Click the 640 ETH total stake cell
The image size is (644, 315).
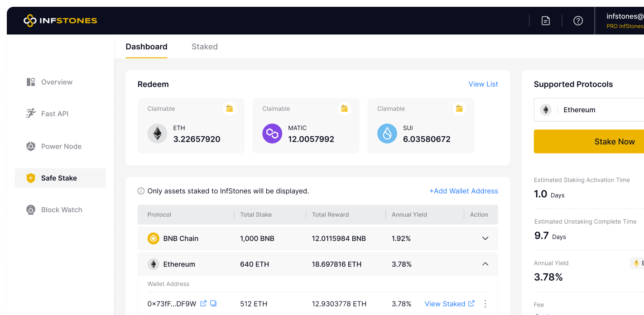point(255,264)
